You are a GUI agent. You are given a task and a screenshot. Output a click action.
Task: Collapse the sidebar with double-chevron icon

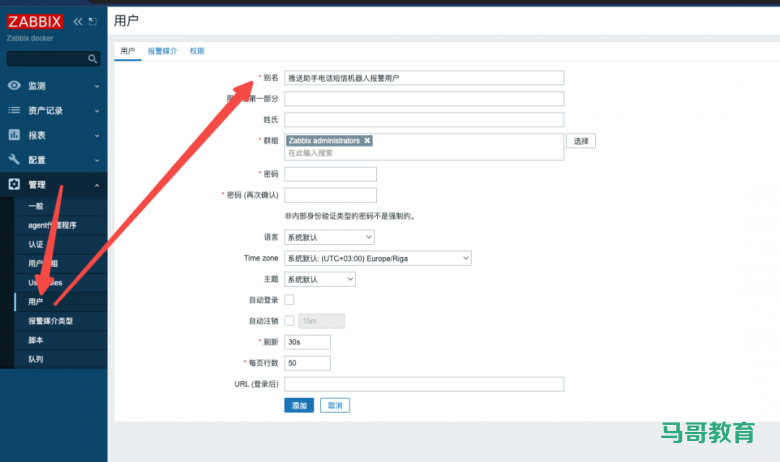[x=78, y=21]
